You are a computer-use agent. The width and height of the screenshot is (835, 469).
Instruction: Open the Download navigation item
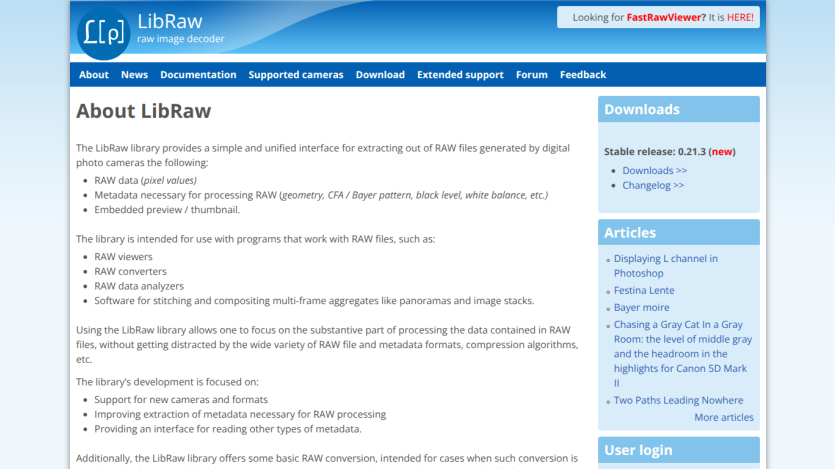click(x=380, y=75)
